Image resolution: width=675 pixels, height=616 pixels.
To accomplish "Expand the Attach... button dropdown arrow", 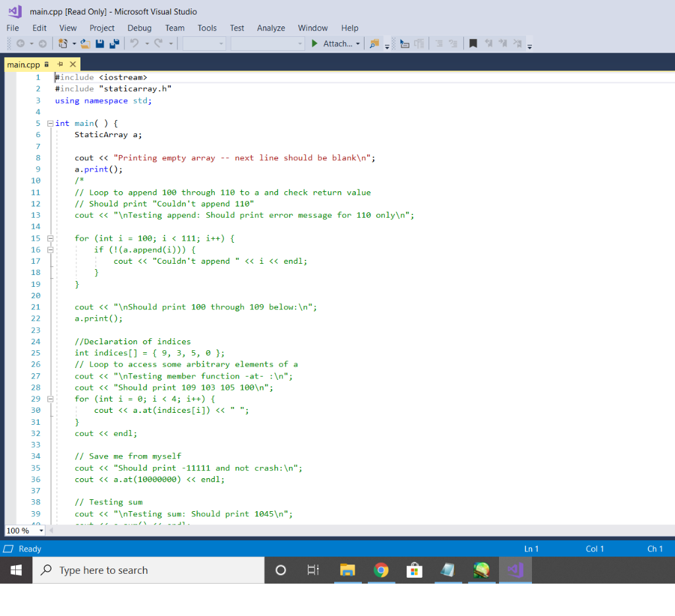I will 358,44.
